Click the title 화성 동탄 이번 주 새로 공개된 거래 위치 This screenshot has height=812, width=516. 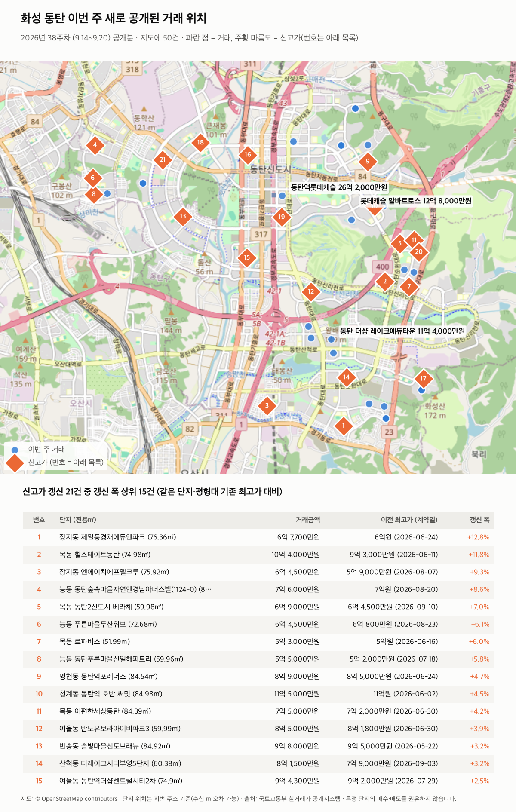tap(114, 18)
